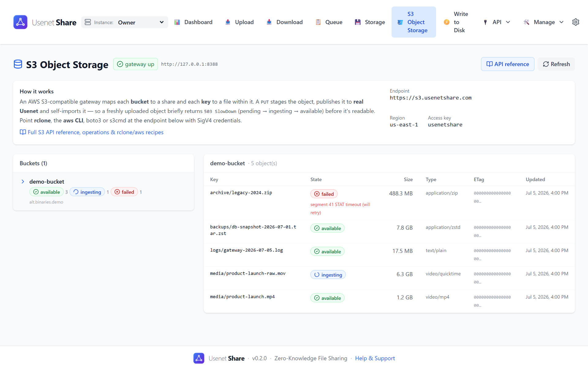Click the segment 41 STAT timeout message
Image resolution: width=588 pixels, height=390 pixels.
(x=340, y=208)
